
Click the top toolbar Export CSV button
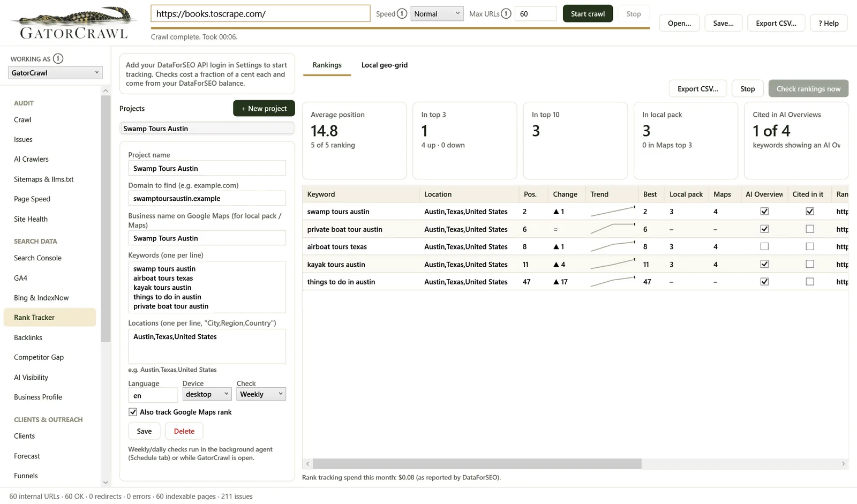[x=776, y=23]
